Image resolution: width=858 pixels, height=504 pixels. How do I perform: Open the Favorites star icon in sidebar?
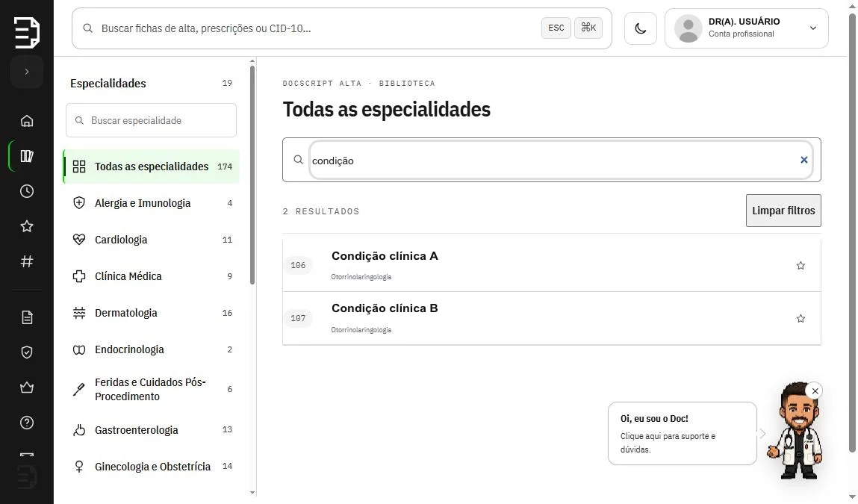pos(27,226)
